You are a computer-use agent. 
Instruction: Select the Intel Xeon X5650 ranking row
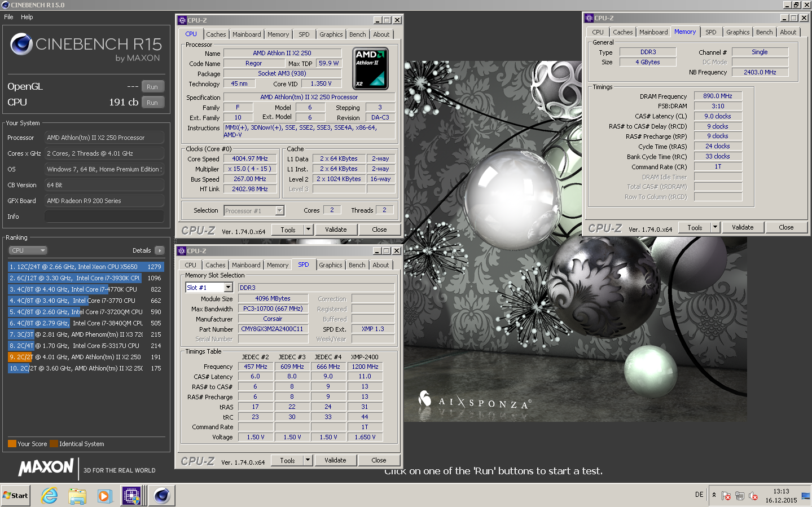pos(86,267)
